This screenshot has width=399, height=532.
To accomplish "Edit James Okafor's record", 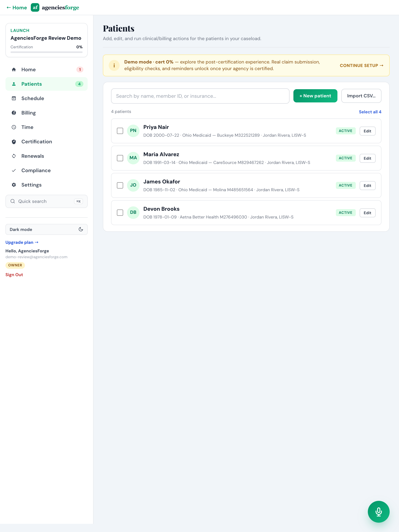I will (x=367, y=185).
